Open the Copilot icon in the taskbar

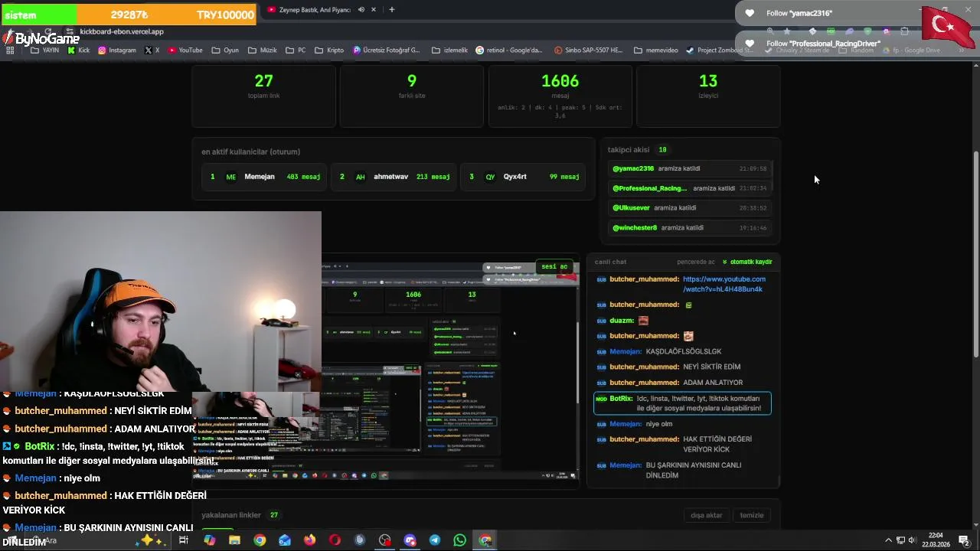click(x=210, y=540)
